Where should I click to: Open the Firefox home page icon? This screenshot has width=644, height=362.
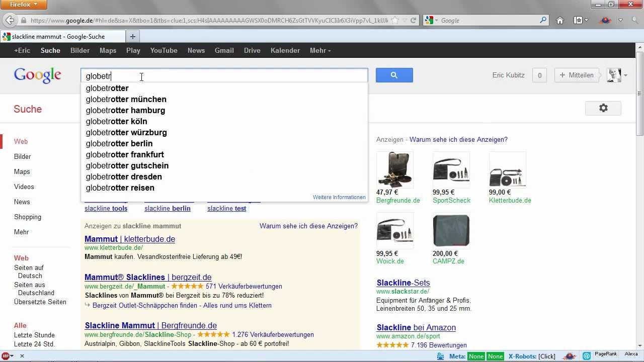click(x=560, y=21)
